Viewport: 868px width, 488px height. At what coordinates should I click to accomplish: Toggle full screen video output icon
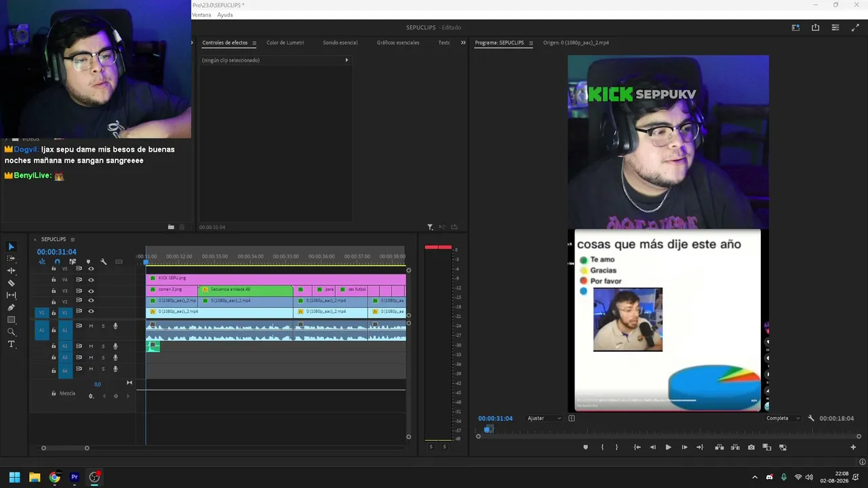pyautogui.click(x=855, y=28)
